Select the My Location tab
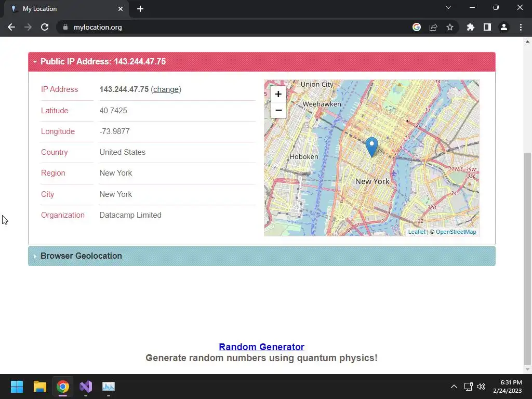532x399 pixels. [66, 9]
